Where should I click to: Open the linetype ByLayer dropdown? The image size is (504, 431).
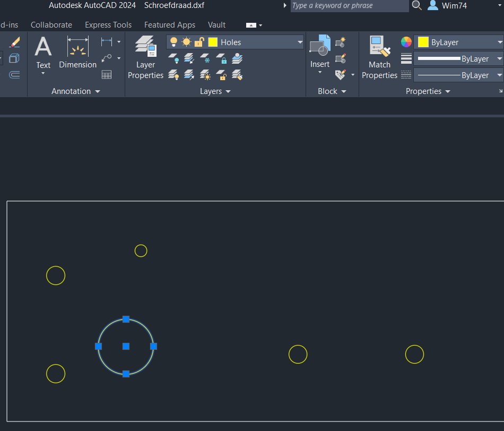coord(500,75)
